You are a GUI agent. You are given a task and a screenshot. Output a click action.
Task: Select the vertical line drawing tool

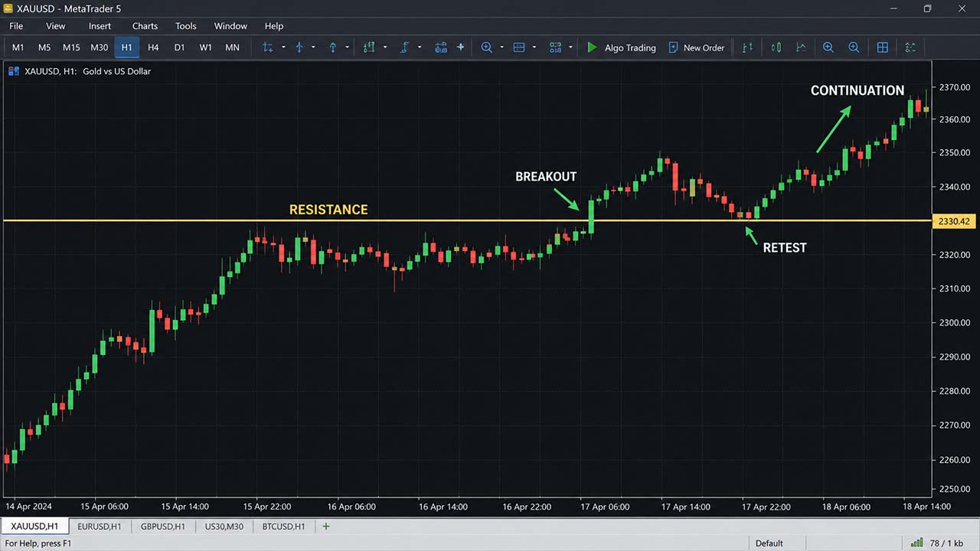299,47
